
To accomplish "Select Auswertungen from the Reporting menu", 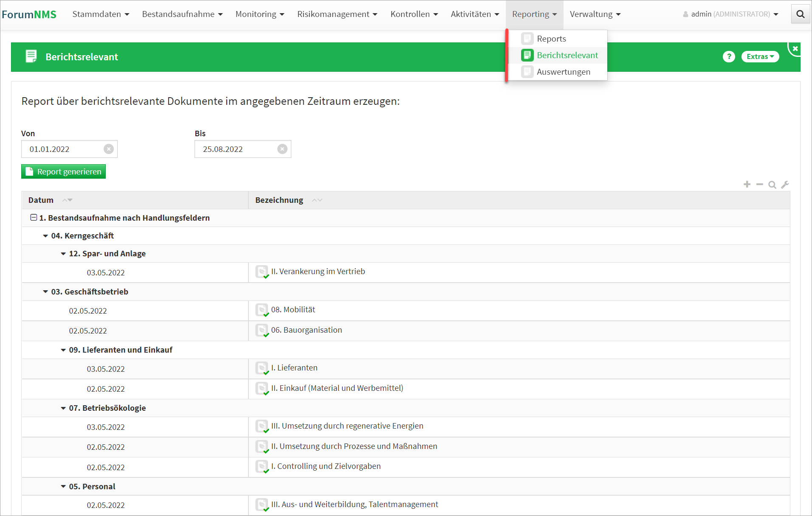I will (x=563, y=72).
